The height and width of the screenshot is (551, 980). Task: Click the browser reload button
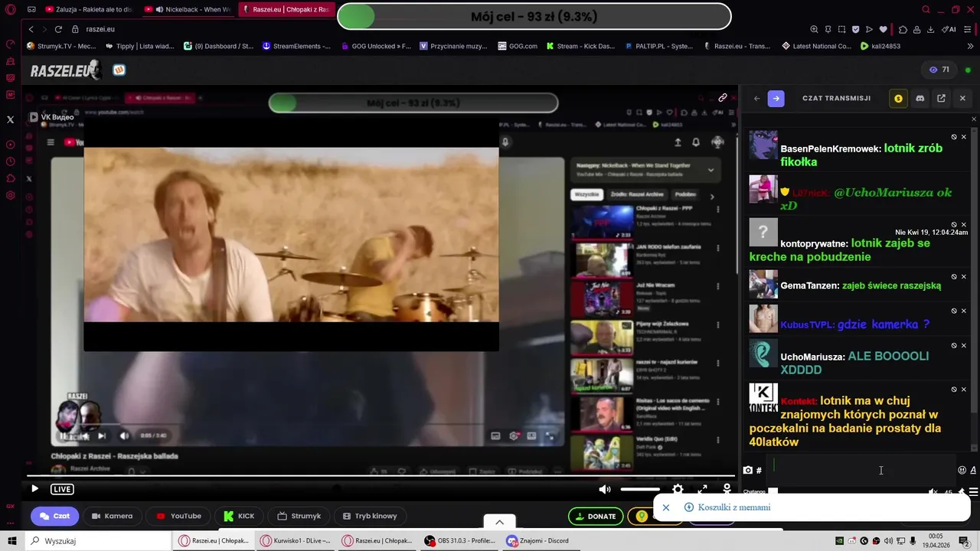point(58,29)
